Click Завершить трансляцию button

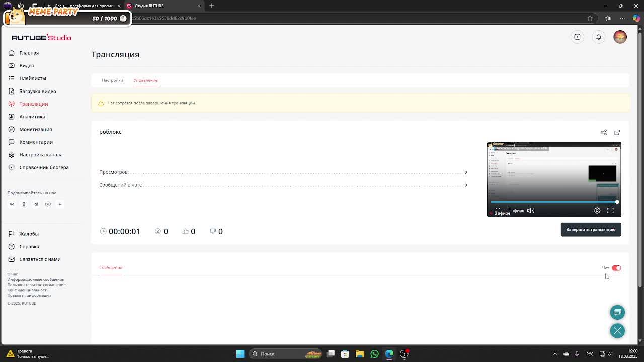point(591,230)
